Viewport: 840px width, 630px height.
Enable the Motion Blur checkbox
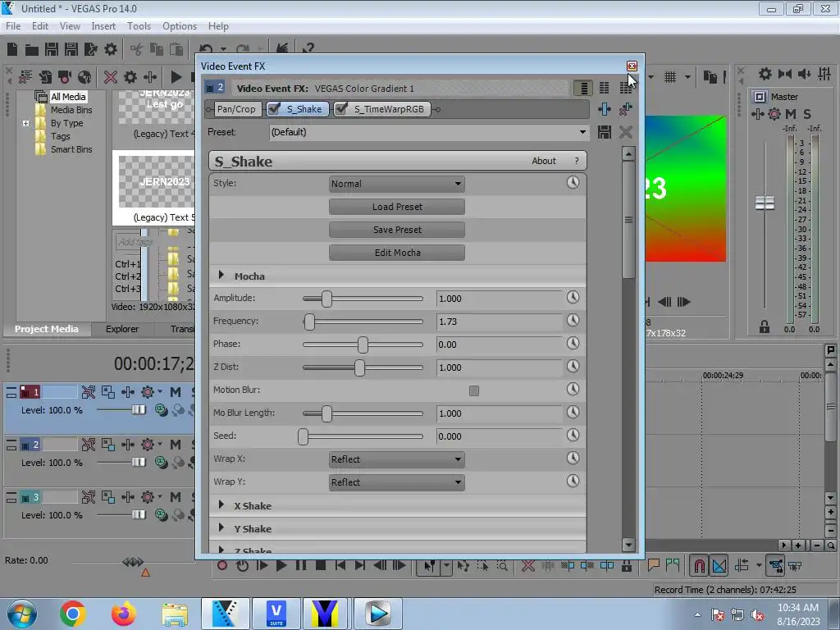tap(474, 390)
